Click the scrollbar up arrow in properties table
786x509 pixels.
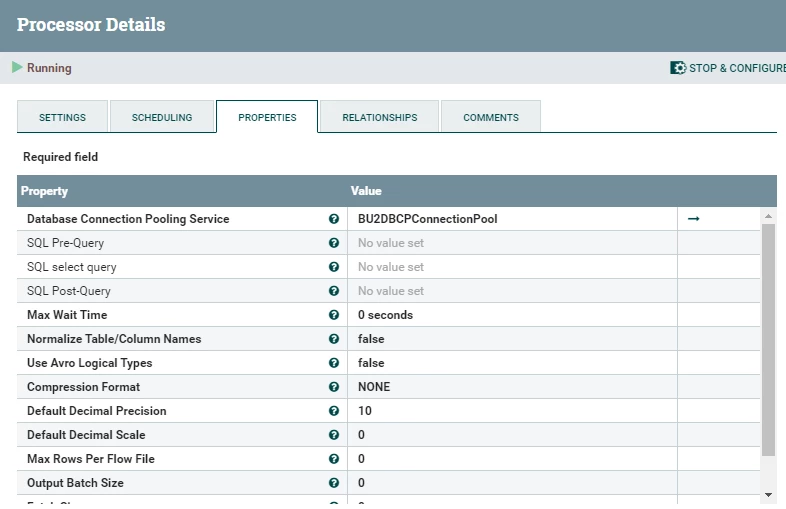click(768, 216)
